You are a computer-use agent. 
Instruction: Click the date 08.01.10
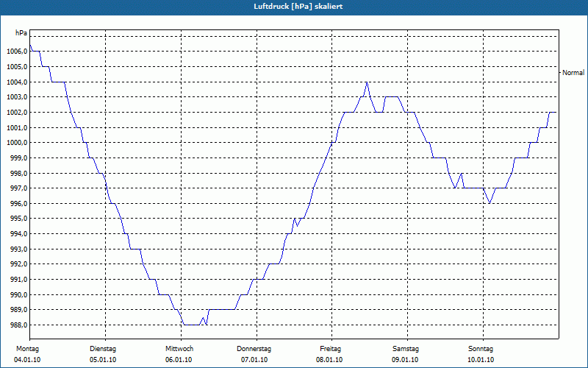(329, 360)
